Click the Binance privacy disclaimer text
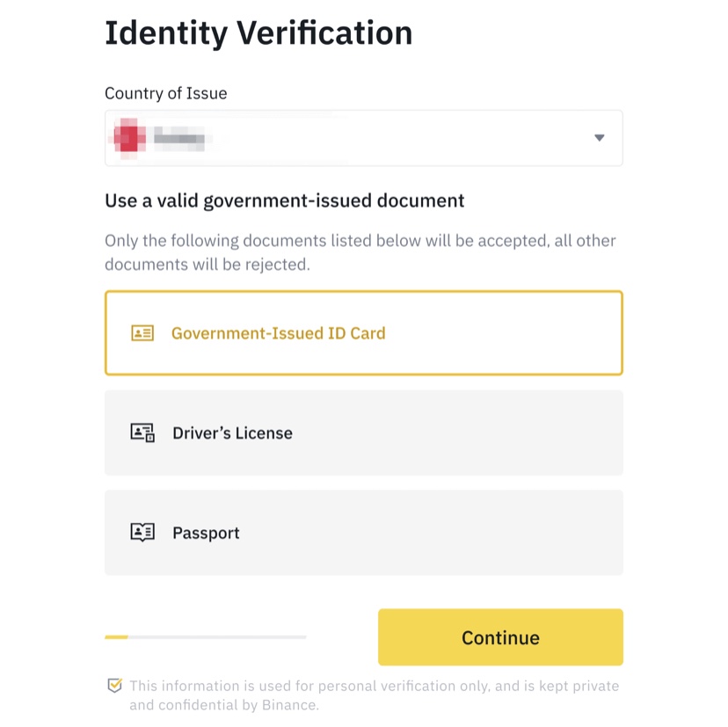The height and width of the screenshot is (727, 728). (x=374, y=694)
